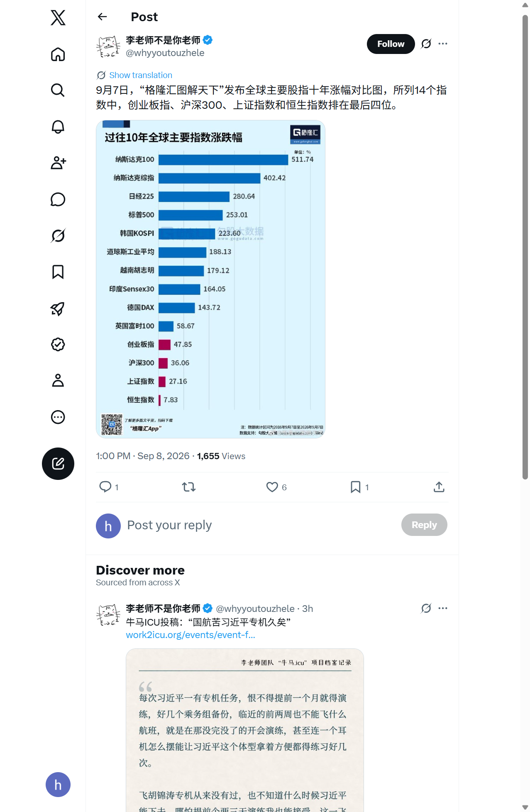This screenshot has height=812, width=530.
Task: Bookmark this post
Action: (x=356, y=487)
